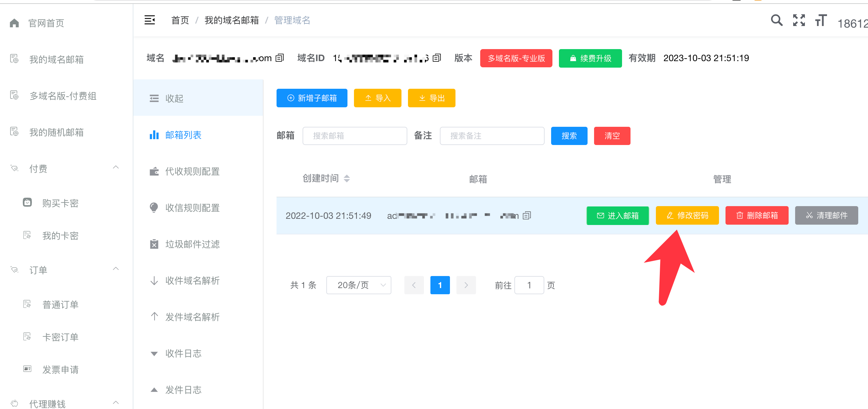Focus the 前往 page number input
The image size is (868, 409).
click(529, 285)
